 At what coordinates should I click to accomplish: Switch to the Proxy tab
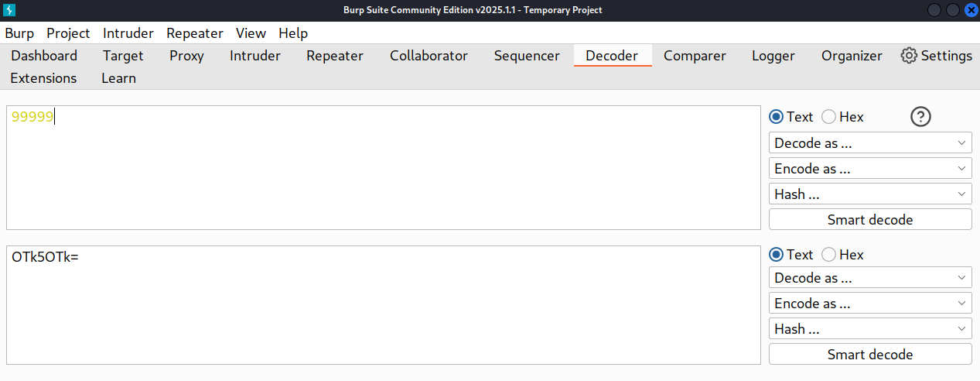(186, 56)
